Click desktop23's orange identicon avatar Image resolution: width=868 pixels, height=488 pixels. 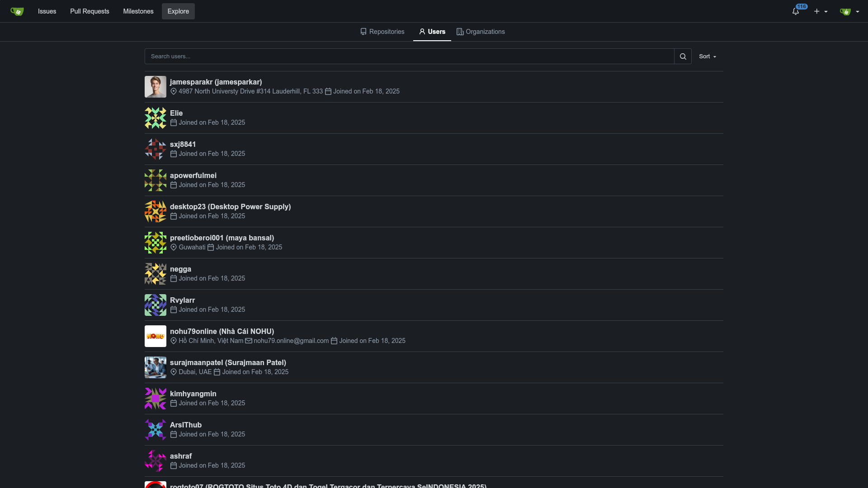[x=156, y=211]
